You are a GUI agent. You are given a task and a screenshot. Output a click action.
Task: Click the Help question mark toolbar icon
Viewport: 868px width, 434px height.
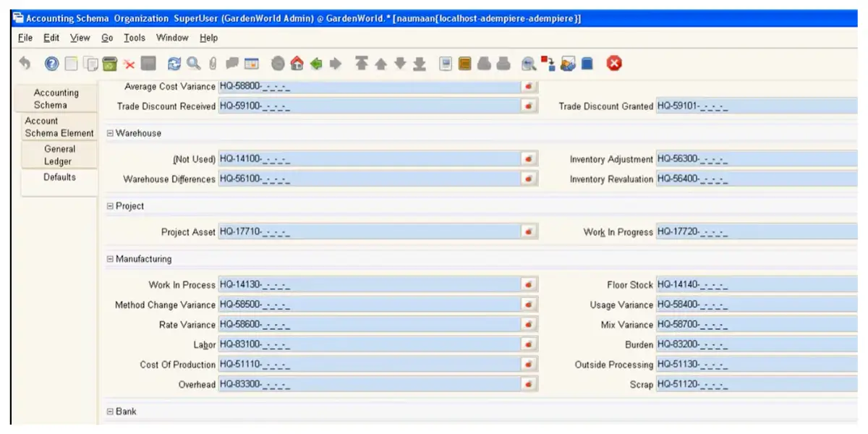[x=51, y=64]
